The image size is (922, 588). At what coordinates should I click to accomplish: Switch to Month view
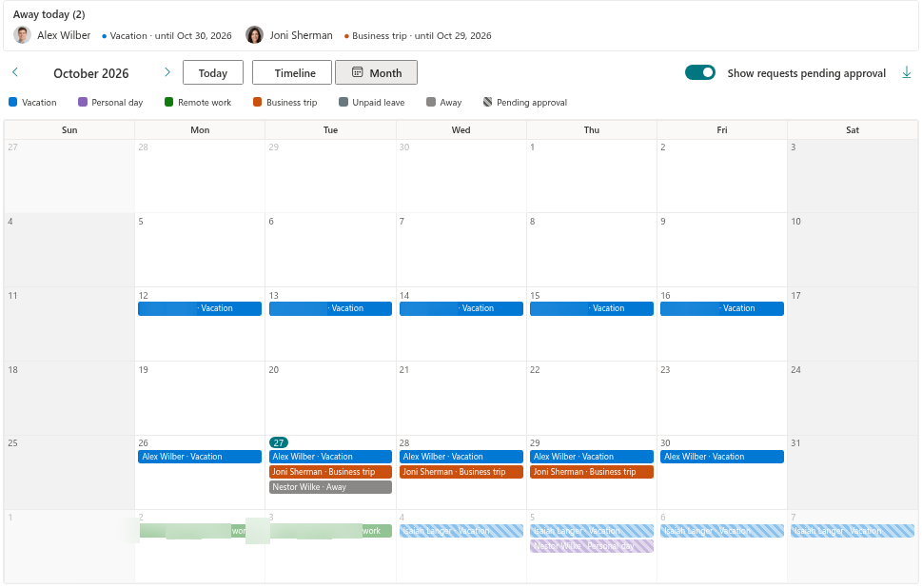[377, 73]
